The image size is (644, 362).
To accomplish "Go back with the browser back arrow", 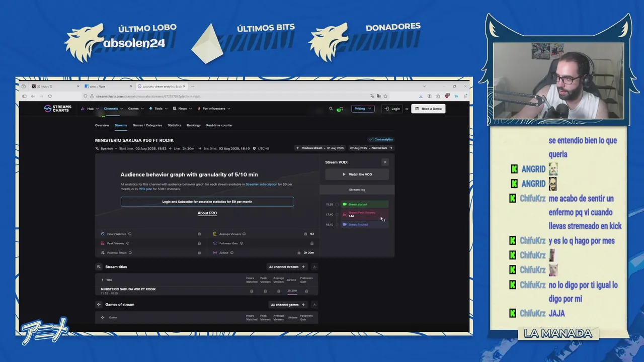I will 33,96.
